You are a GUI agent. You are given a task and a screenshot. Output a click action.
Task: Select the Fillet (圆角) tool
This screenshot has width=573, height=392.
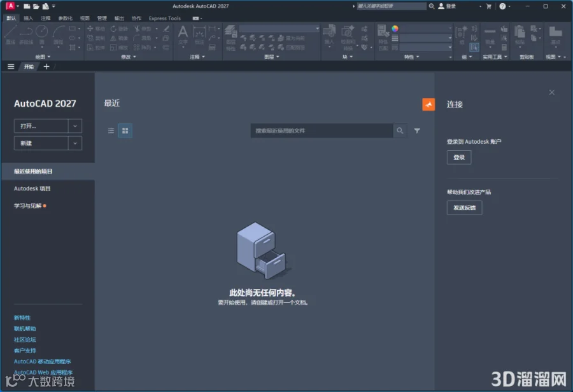tap(143, 38)
